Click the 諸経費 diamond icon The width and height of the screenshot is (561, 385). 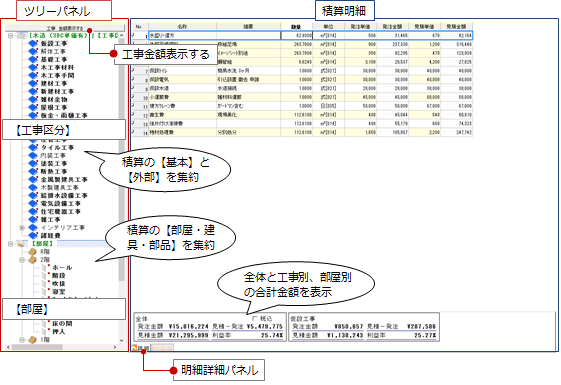click(x=33, y=235)
